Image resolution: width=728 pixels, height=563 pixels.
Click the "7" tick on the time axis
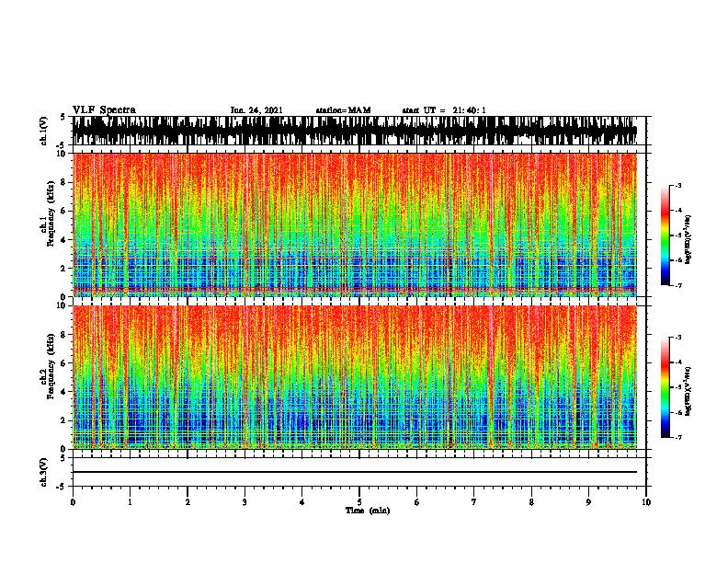pyautogui.click(x=474, y=502)
